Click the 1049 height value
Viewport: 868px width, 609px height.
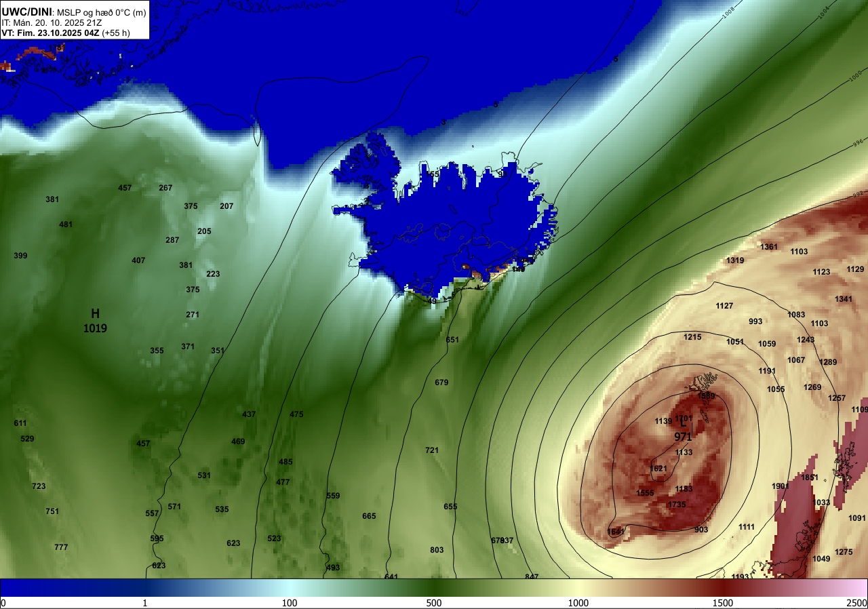821,559
